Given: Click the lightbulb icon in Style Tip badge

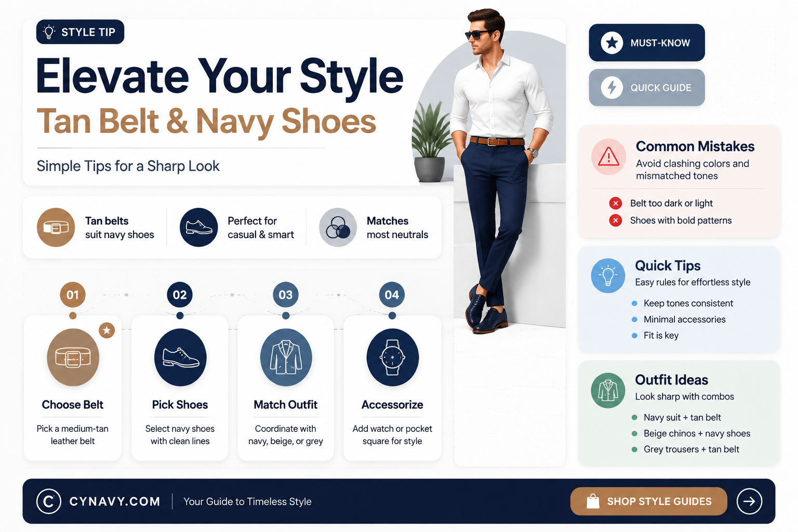Looking at the screenshot, I should (49, 32).
